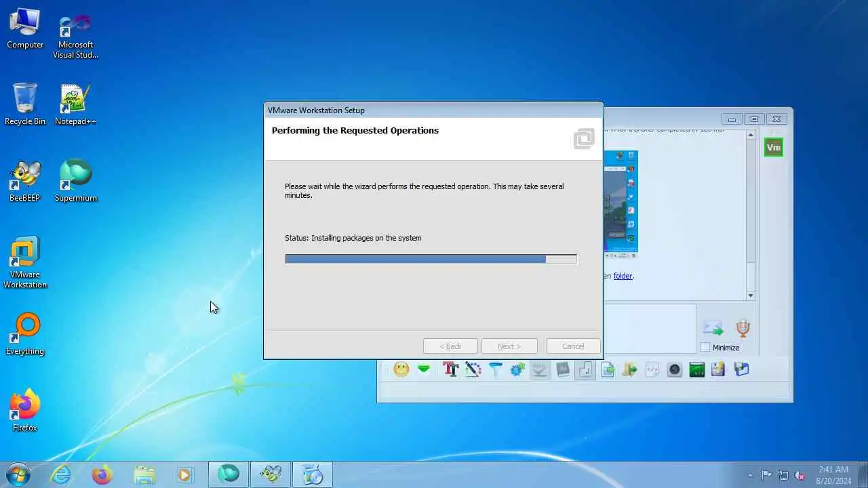Close the BeeBEEP chat window
The image size is (868, 488).
776,119
